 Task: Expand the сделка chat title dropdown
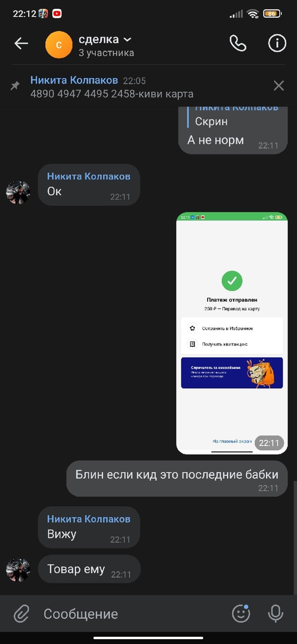128,39
